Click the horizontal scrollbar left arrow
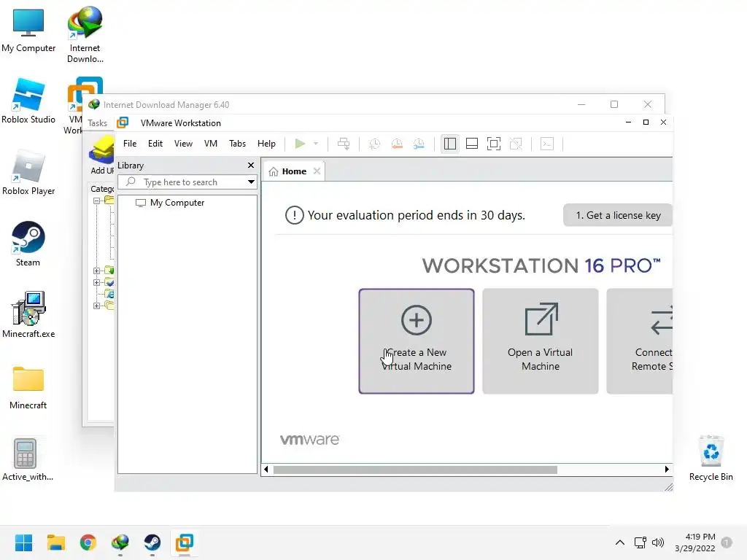The width and height of the screenshot is (747, 560). (x=266, y=470)
